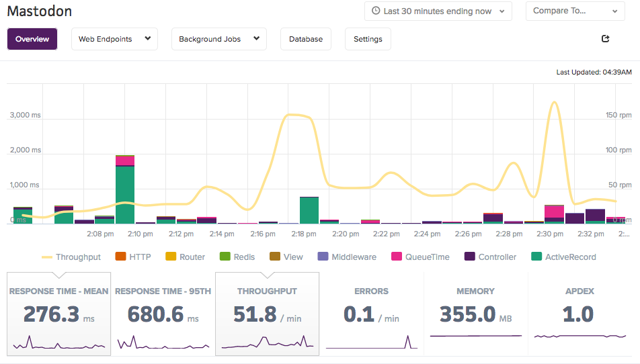Expand the Web Endpoints dropdown
Image resolution: width=640 pixels, height=364 pixels.
(115, 39)
